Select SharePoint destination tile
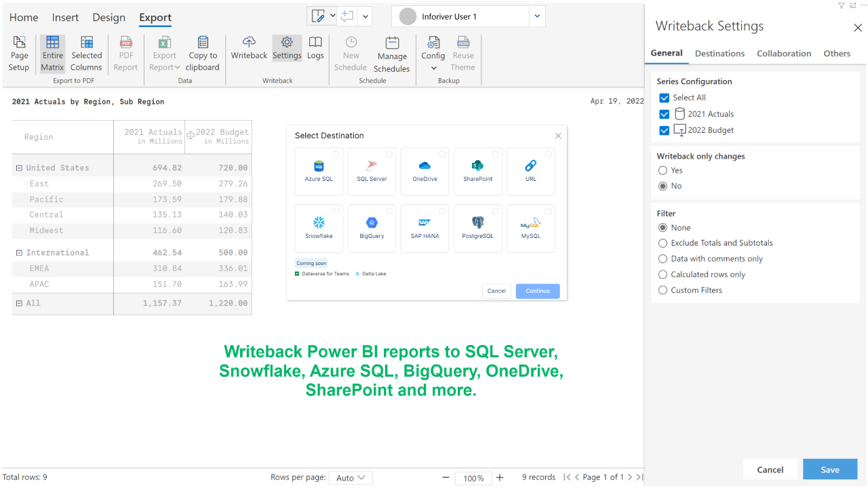Image resolution: width=868 pixels, height=488 pixels. coord(477,171)
